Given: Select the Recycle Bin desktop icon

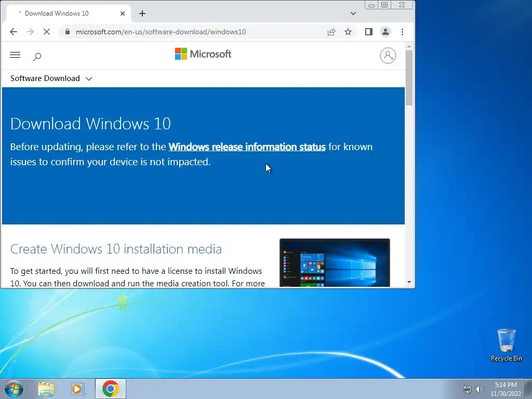Looking at the screenshot, I should (506, 345).
